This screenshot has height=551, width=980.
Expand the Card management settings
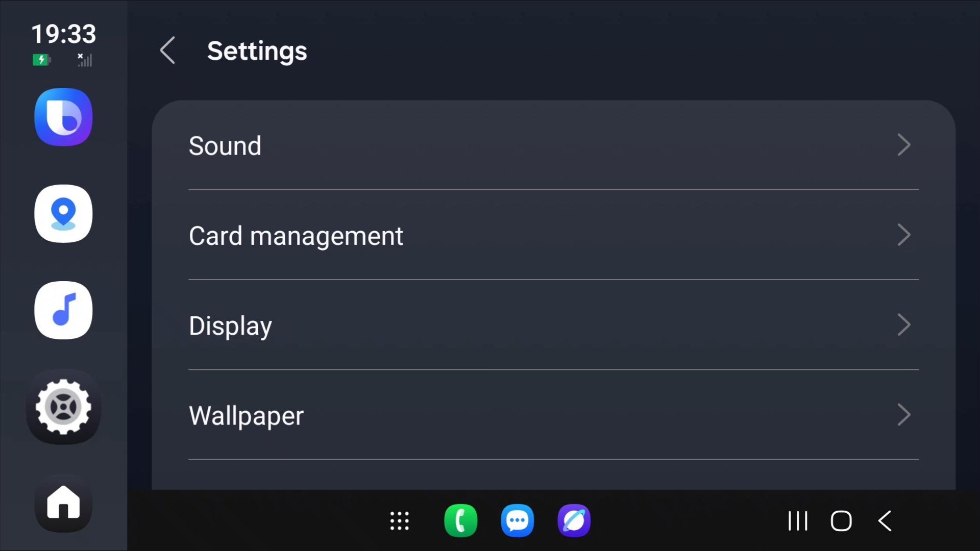pos(904,235)
